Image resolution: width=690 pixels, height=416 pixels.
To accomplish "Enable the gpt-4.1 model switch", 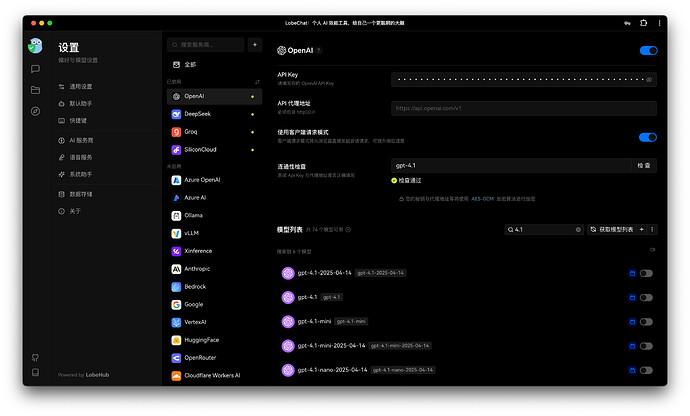I will [646, 298].
